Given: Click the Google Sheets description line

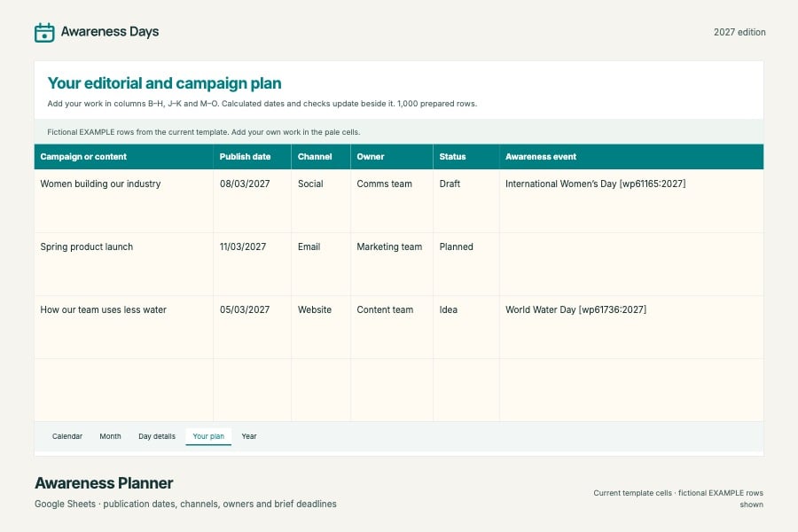Looking at the screenshot, I should tap(185, 504).
